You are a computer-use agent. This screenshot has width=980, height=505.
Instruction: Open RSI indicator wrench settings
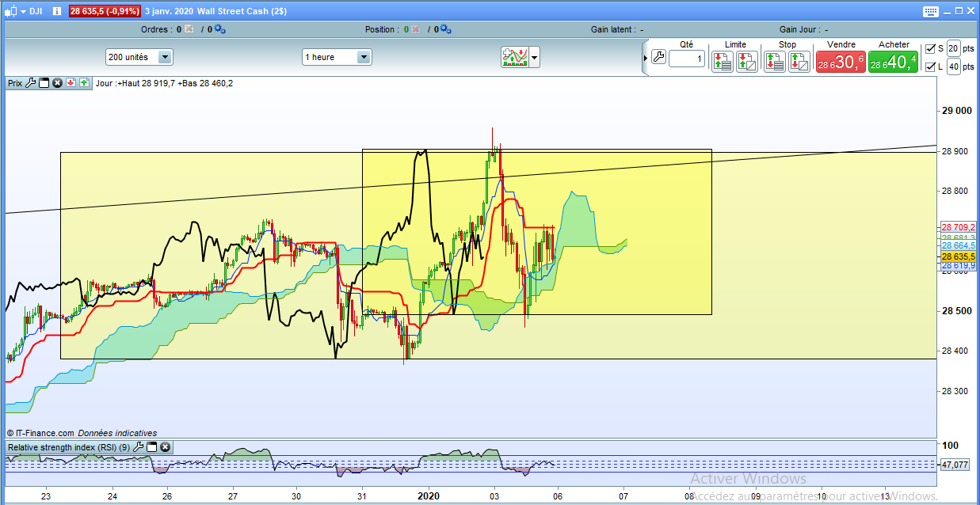click(139, 447)
